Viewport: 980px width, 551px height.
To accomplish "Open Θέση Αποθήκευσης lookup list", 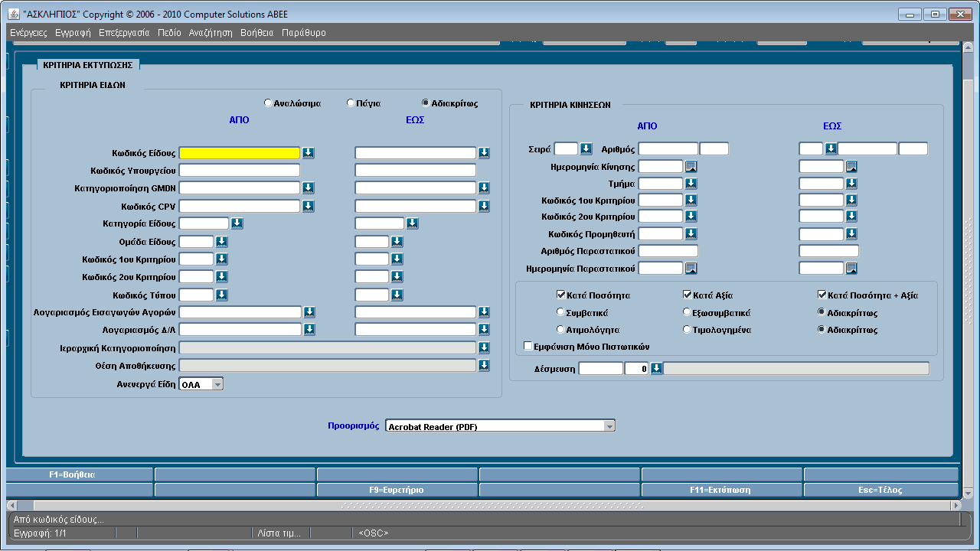I will 484,366.
